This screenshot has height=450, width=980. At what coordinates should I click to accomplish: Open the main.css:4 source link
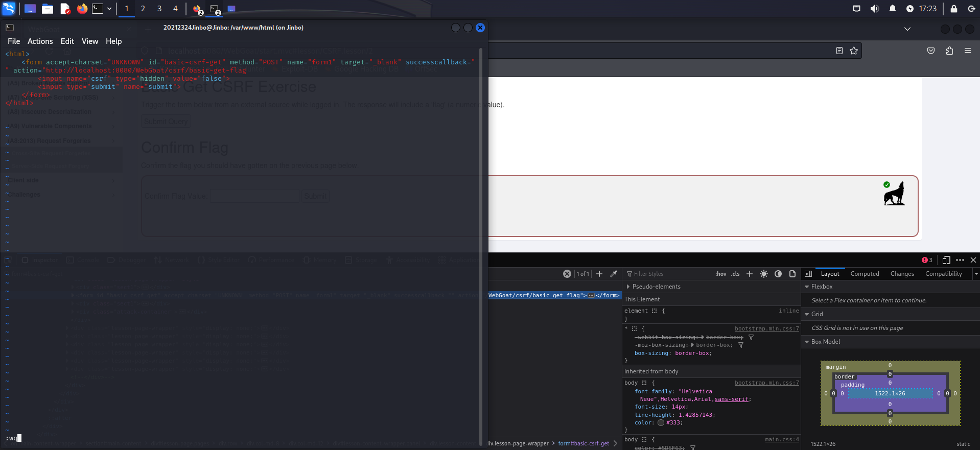[x=782, y=439]
